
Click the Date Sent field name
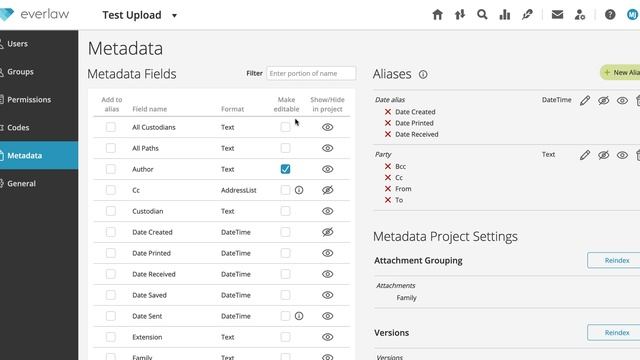147,316
